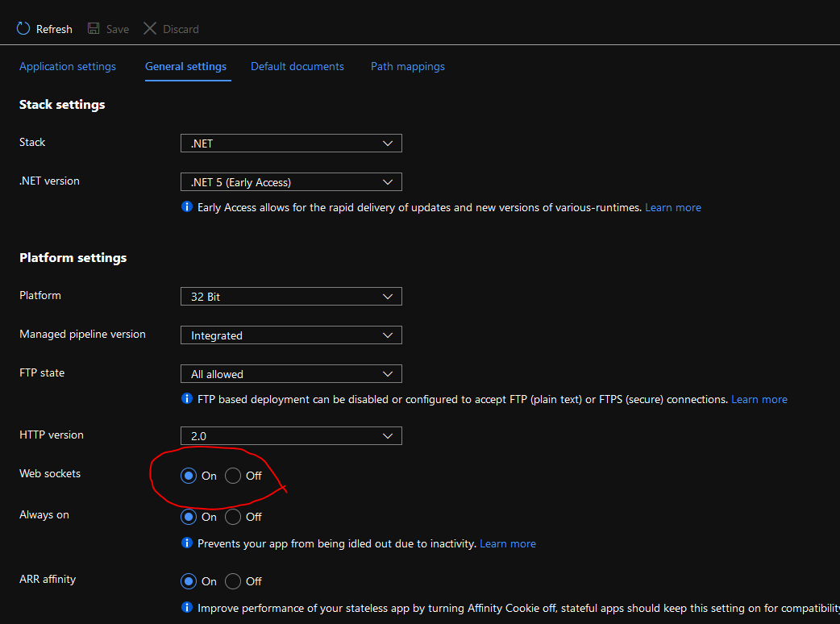Go to the Path mappings tab
The image size is (840, 624).
pyautogui.click(x=408, y=66)
